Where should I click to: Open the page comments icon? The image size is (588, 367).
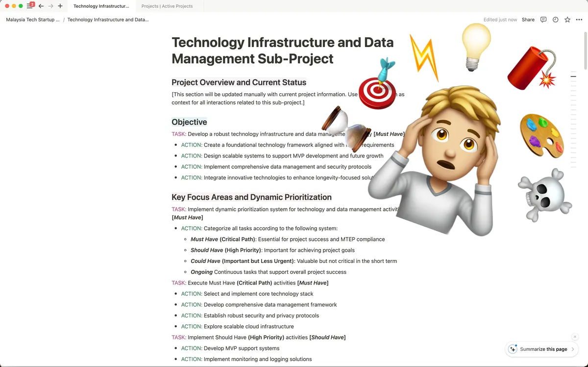[x=543, y=20]
